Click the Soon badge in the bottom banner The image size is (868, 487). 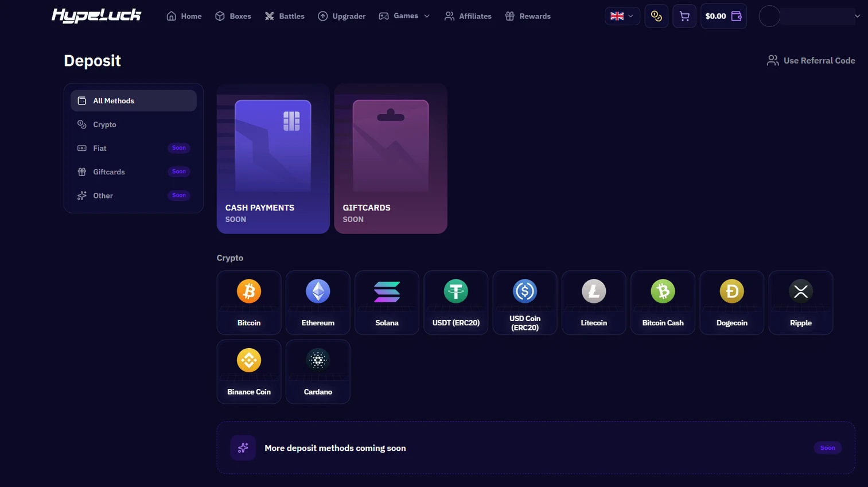827,448
